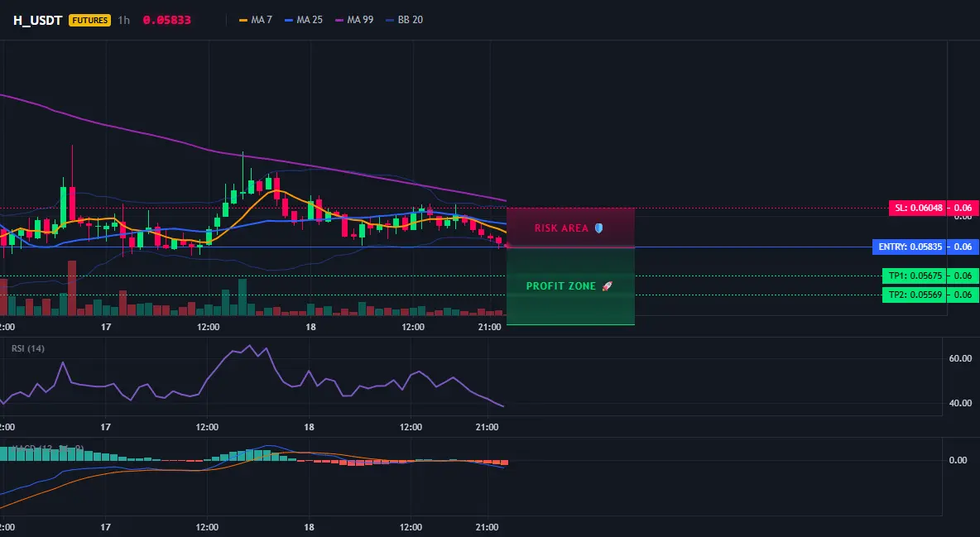Click the RISK AREA label text
This screenshot has width=980, height=537.
[x=561, y=228]
